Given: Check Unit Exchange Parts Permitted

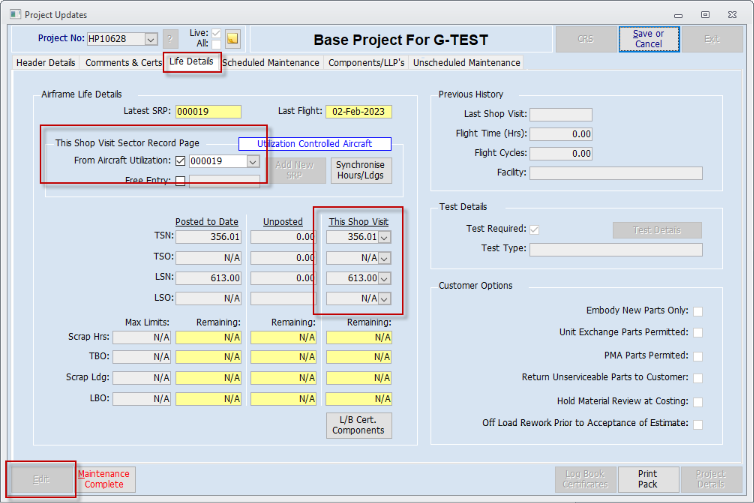Looking at the screenshot, I should coord(698,333).
